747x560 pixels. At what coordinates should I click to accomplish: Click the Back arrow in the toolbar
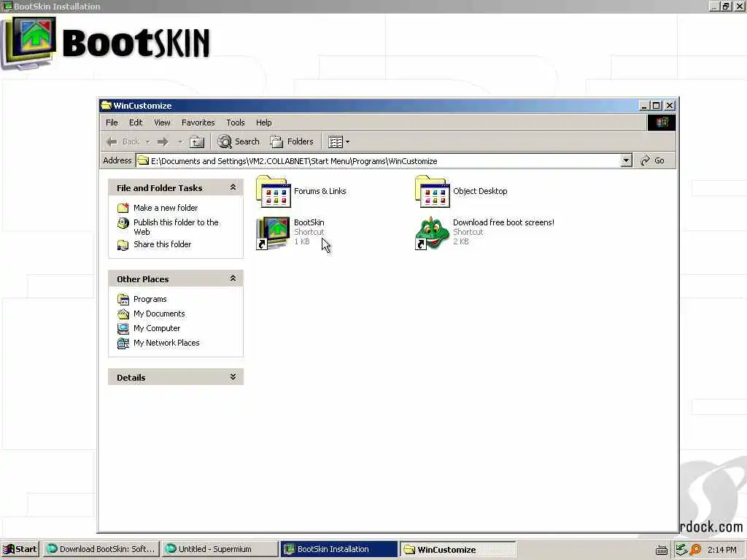click(x=112, y=141)
